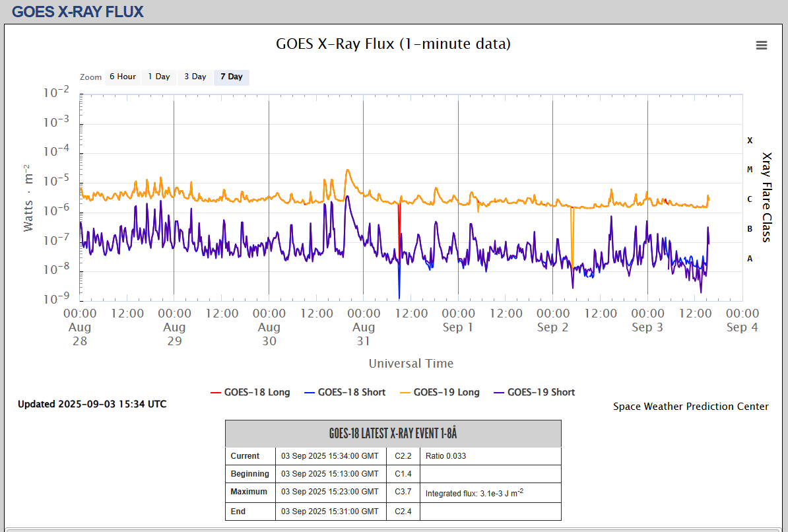Screen dimensions: 788x532
Task: Select the 6 Hour zoom range
Action: tap(122, 77)
